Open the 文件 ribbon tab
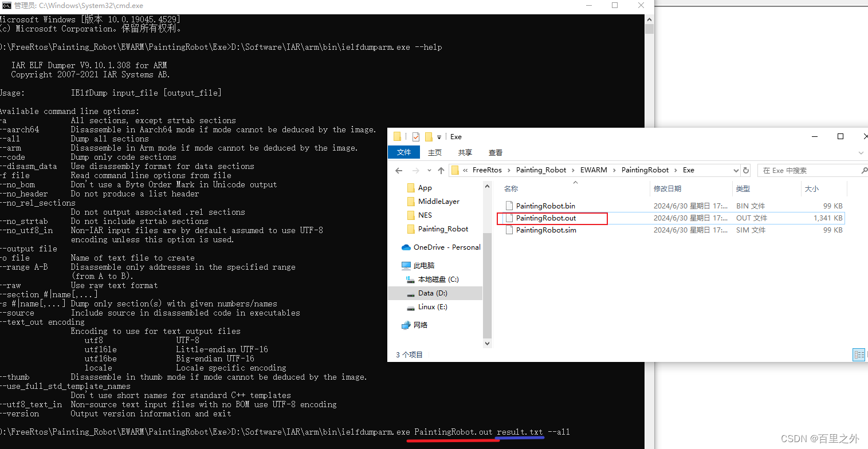The image size is (868, 449). [x=404, y=152]
